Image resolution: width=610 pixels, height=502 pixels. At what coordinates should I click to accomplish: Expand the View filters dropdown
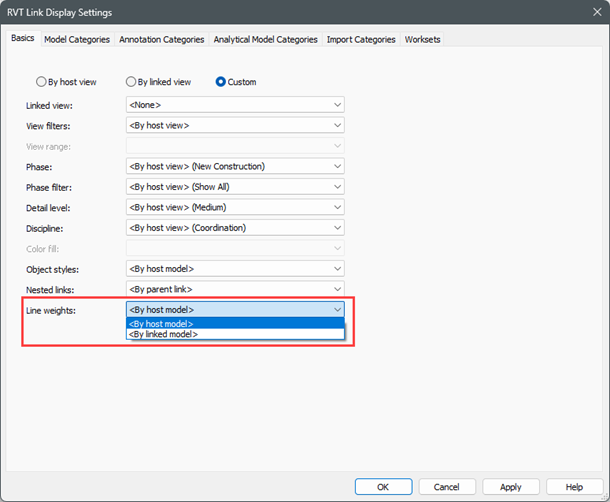click(x=235, y=126)
